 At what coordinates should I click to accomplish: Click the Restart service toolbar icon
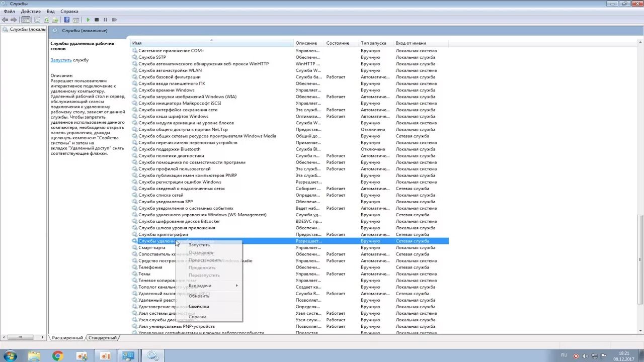114,20
